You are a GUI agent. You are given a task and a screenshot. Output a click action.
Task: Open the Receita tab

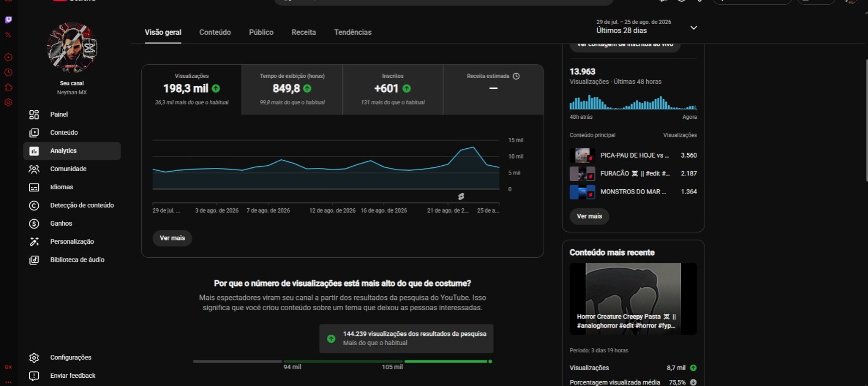tap(304, 32)
